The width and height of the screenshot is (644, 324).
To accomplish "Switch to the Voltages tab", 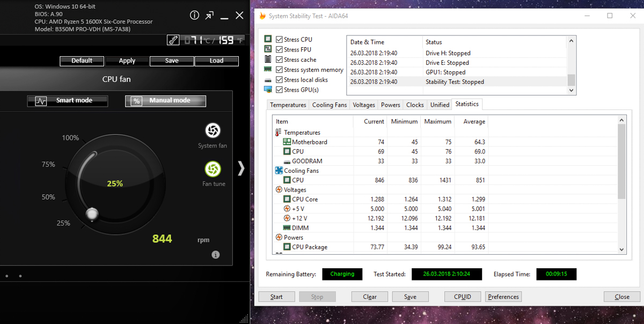I will [364, 105].
